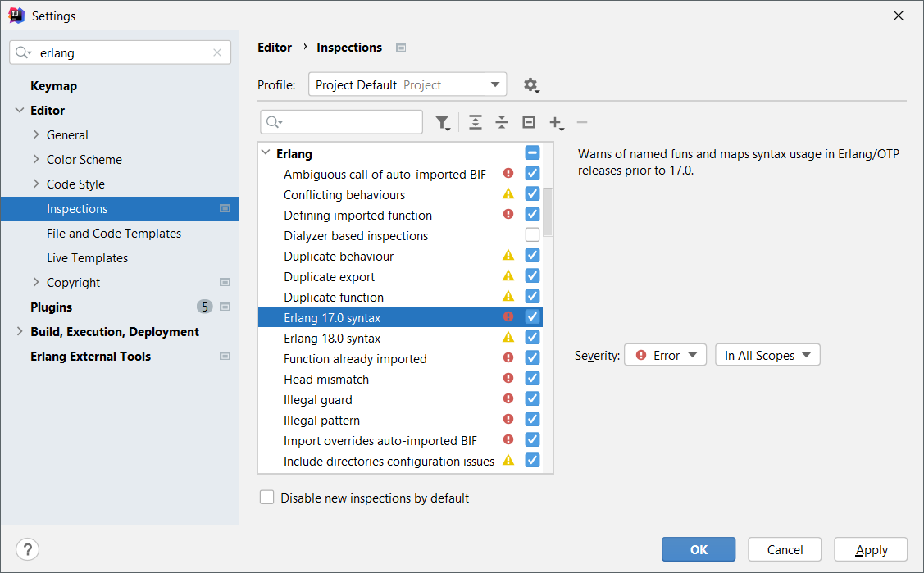Clear the erlang search text
This screenshot has height=573, width=924.
[216, 53]
